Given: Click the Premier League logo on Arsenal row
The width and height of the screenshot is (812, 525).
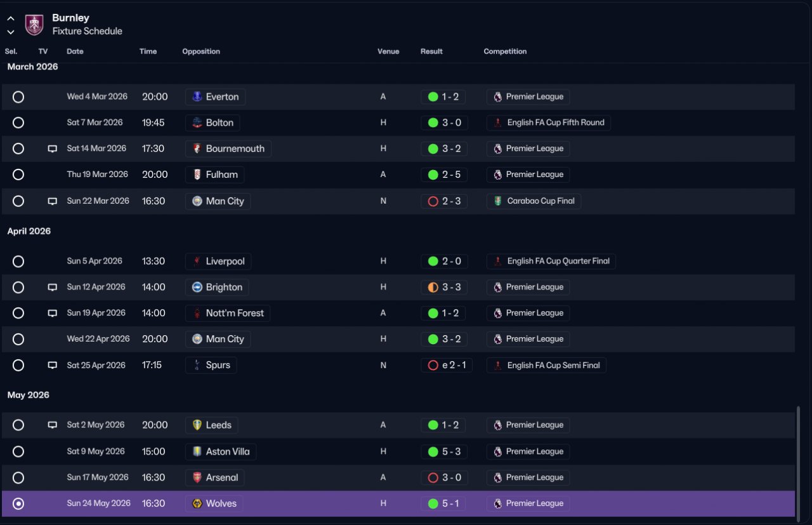Looking at the screenshot, I should 498,478.
